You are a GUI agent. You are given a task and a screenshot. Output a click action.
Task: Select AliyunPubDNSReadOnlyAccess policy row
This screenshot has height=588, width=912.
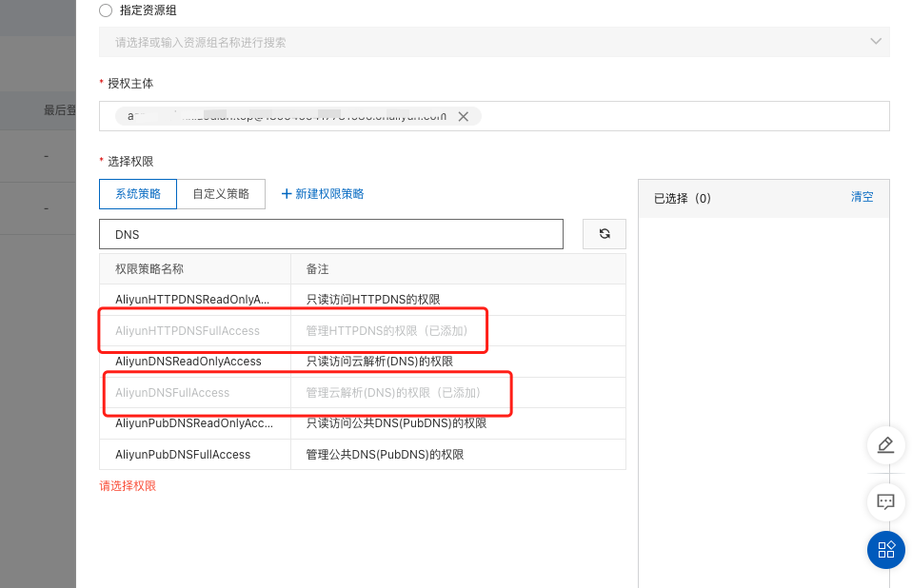[x=363, y=423]
